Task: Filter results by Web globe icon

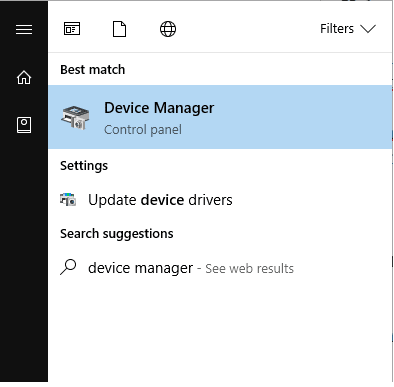Action: click(168, 29)
